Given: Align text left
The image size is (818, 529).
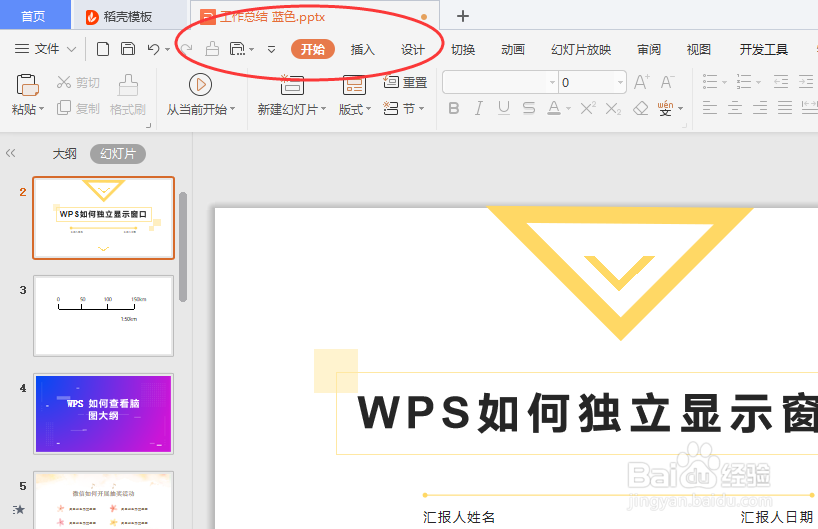Looking at the screenshot, I should 709,109.
